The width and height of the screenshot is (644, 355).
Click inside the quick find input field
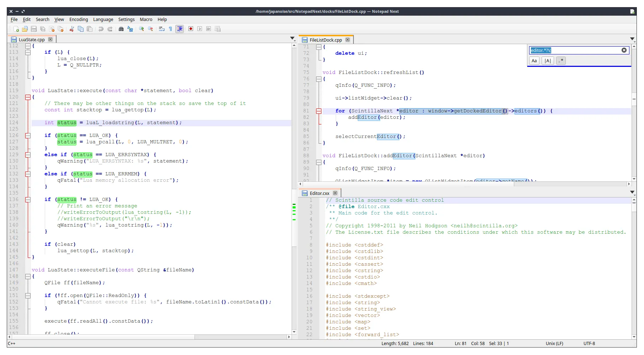[x=583, y=50]
